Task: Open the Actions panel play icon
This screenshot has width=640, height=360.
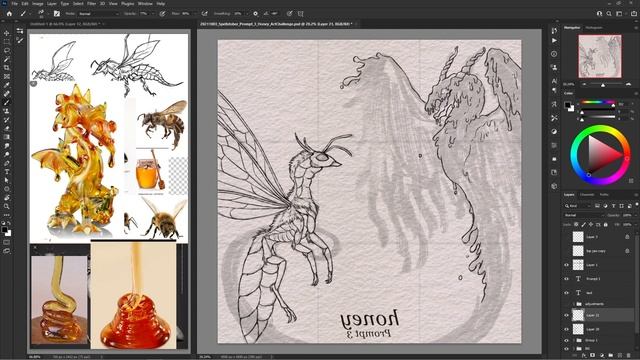Action: point(554,41)
